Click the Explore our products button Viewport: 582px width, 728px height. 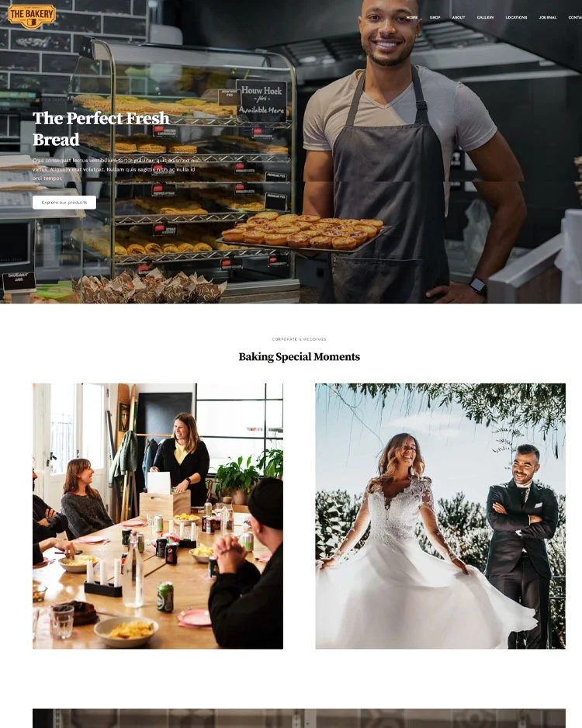coord(64,203)
